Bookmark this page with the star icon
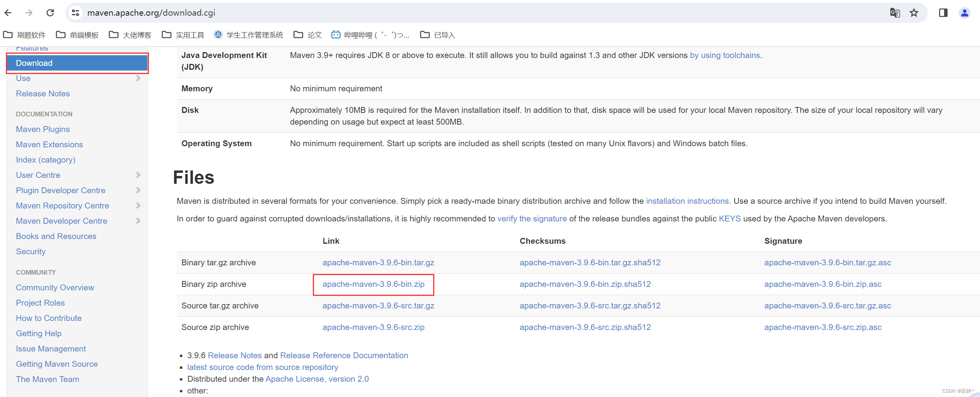Image resolution: width=980 pixels, height=397 pixels. tap(914, 13)
